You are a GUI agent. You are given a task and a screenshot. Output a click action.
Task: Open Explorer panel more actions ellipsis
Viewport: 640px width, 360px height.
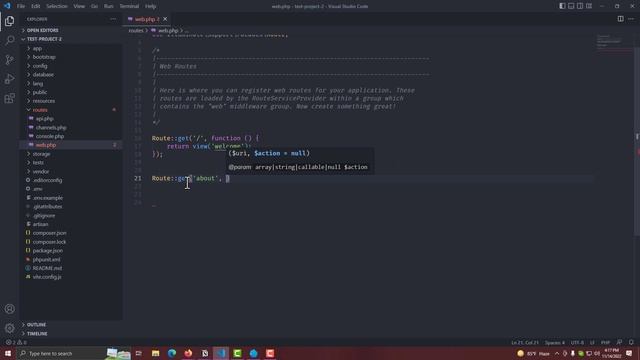(x=113, y=19)
